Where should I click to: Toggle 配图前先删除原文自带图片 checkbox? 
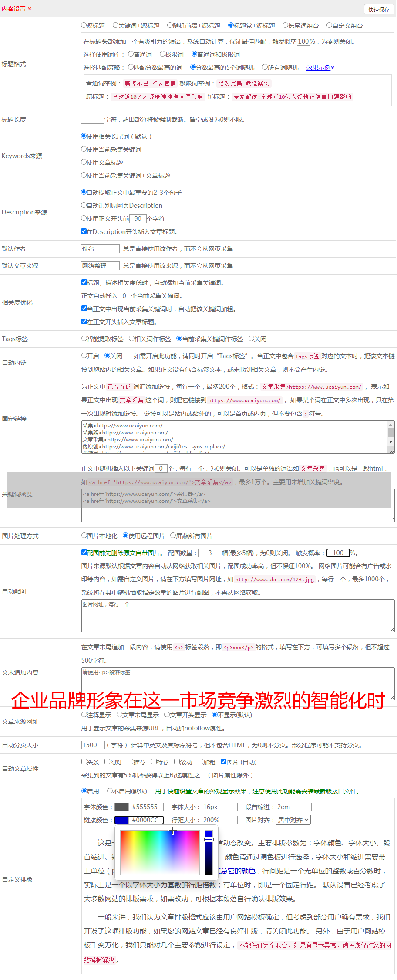(x=84, y=553)
